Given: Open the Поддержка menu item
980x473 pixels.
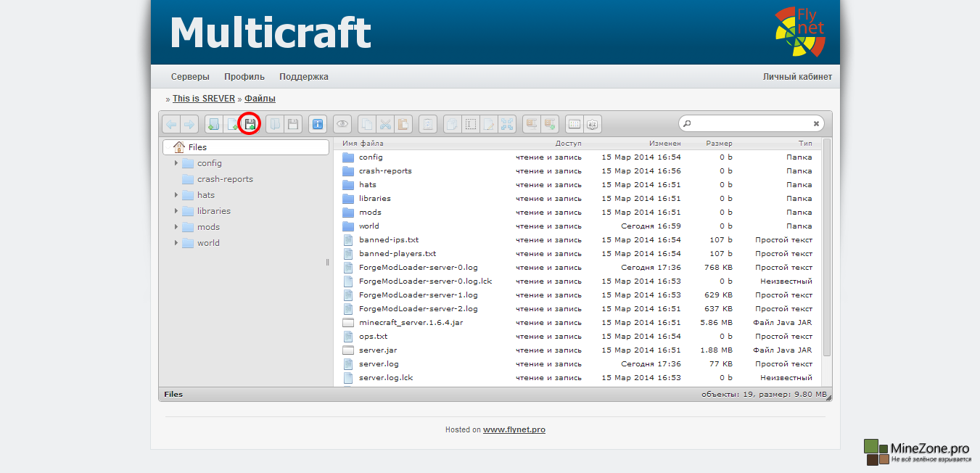Looking at the screenshot, I should (x=303, y=77).
